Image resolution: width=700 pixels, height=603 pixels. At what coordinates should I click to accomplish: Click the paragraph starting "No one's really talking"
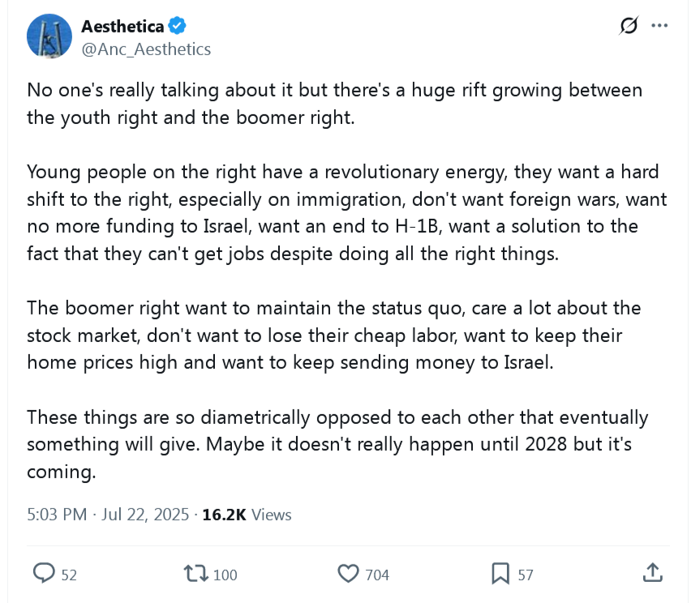pos(334,103)
